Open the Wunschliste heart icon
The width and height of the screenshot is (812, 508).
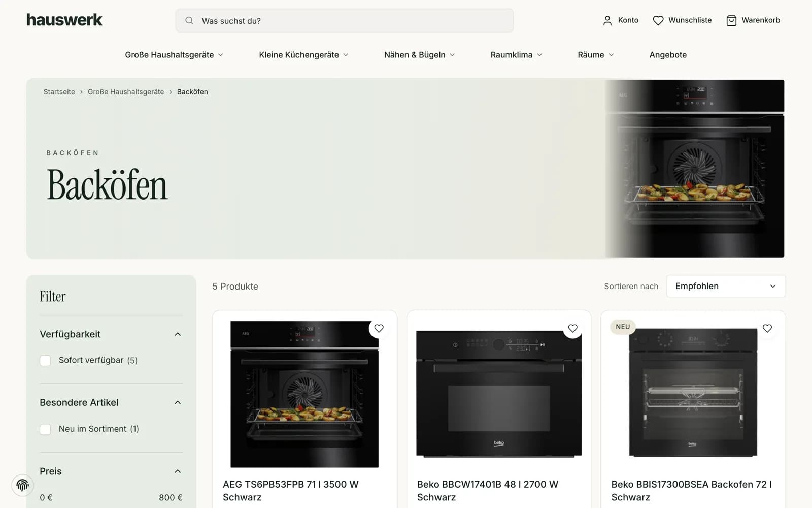(x=658, y=20)
